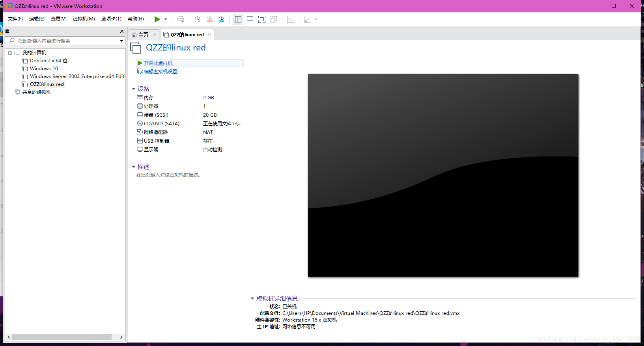The image size is (644, 346).
Task: Click the library horizontal scrollbar right arrow
Action: tap(121, 337)
